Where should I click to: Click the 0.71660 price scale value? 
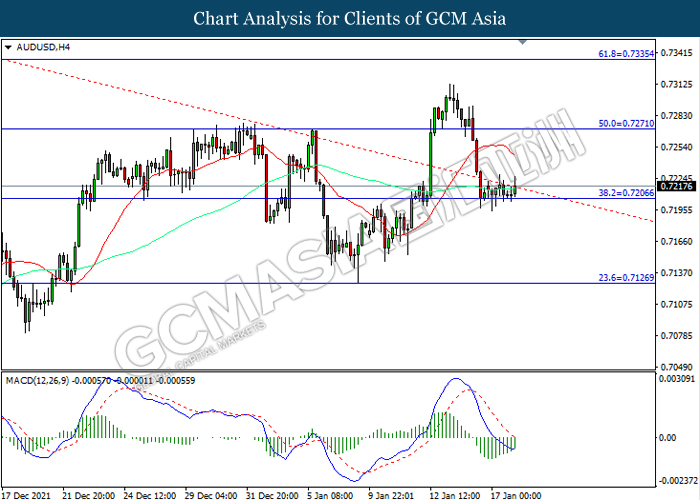(x=676, y=242)
